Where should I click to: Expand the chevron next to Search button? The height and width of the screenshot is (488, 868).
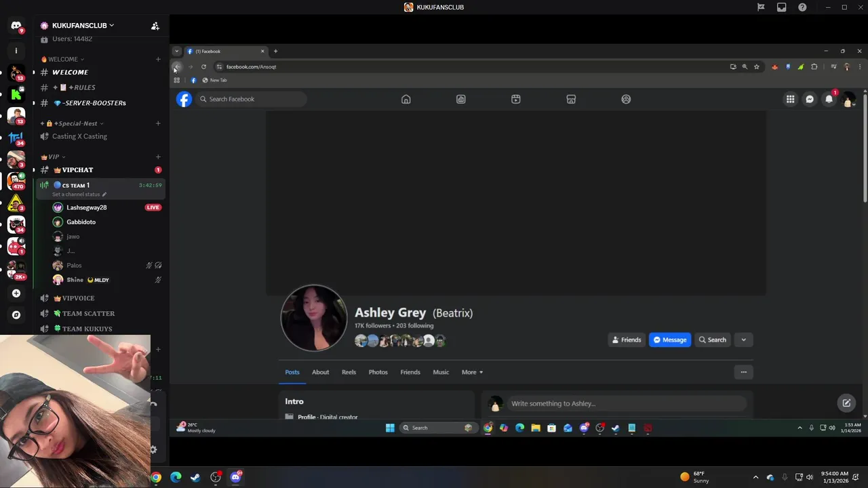(743, 340)
